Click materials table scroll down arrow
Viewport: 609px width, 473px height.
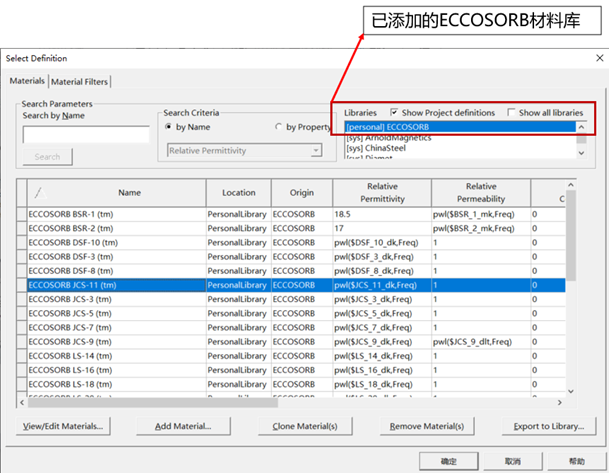coord(571,391)
